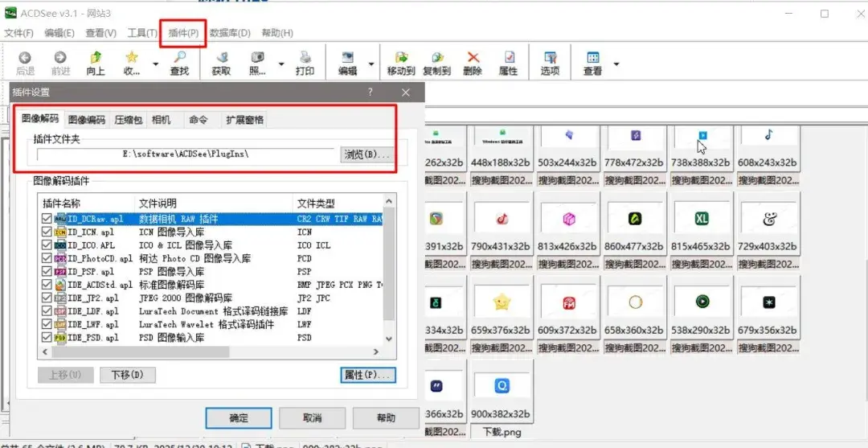This screenshot has height=448, width=868.
Task: Open the 工具(T) menu
Action: (x=142, y=33)
